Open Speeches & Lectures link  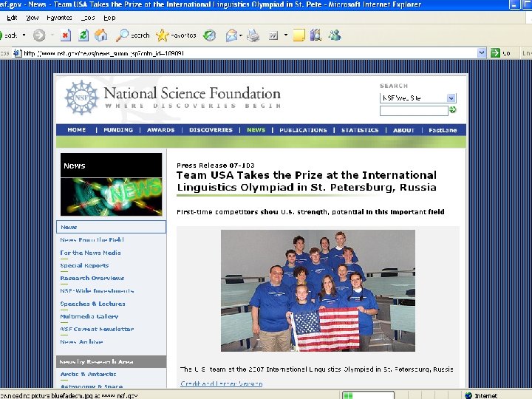tap(92, 304)
